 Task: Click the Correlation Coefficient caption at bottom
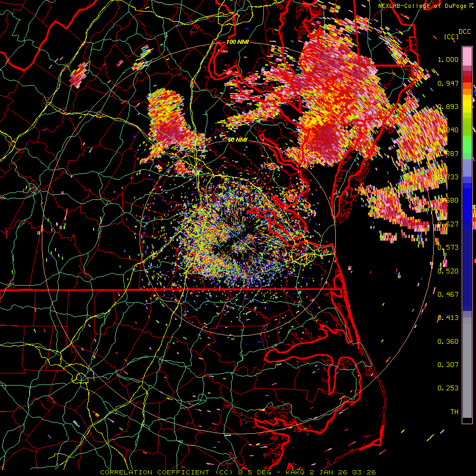[x=238, y=472]
